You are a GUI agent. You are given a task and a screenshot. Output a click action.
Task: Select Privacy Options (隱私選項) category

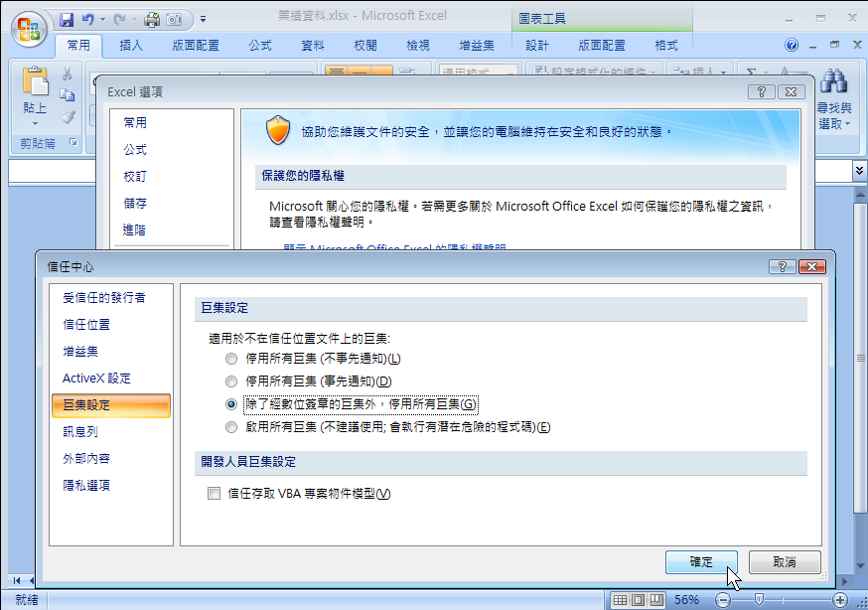coord(86,486)
